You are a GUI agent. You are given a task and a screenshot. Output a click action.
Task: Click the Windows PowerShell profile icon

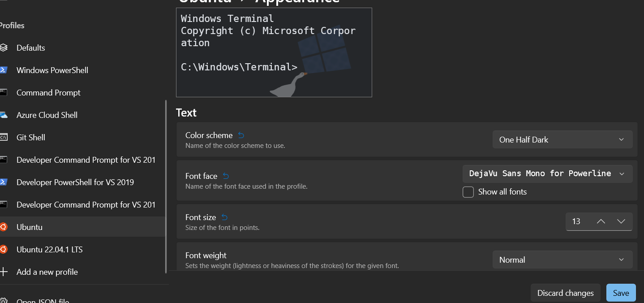click(4, 70)
